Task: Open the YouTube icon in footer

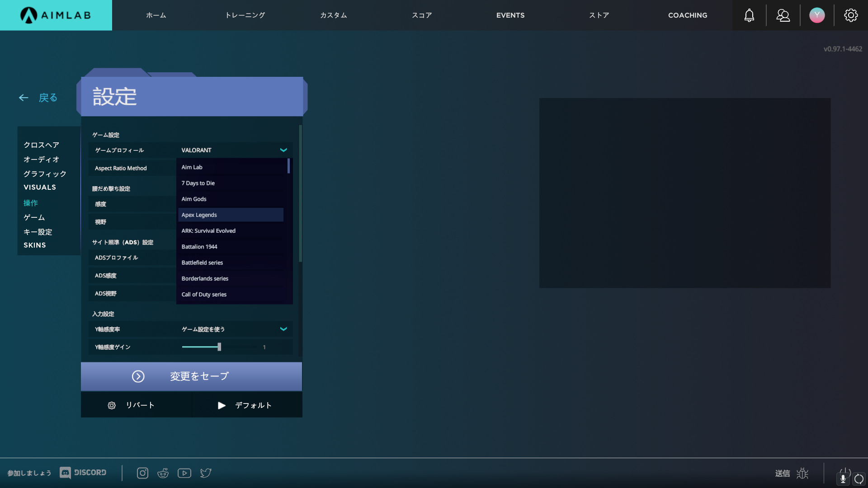Action: [x=184, y=473]
